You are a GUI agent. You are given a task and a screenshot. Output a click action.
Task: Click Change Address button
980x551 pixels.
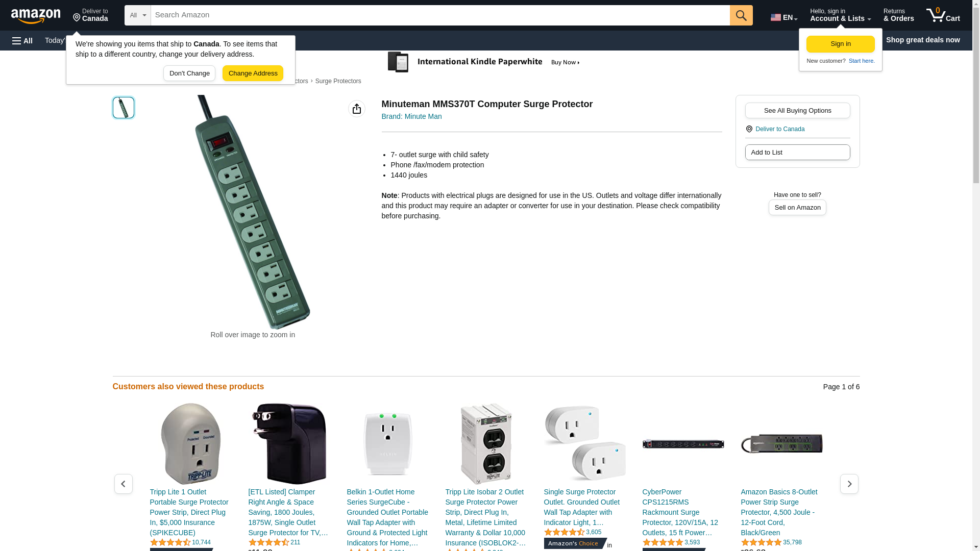(x=253, y=73)
